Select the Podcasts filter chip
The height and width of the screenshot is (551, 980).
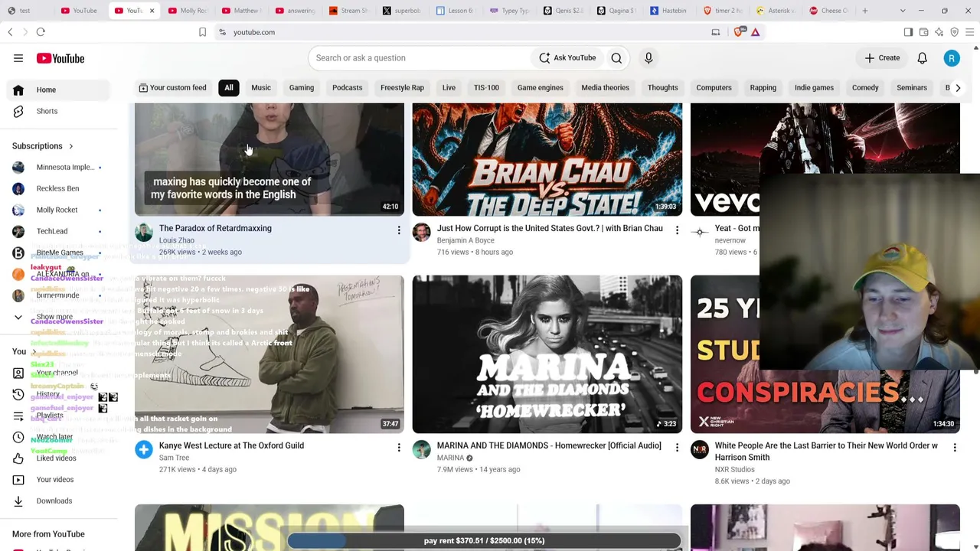[348, 88]
